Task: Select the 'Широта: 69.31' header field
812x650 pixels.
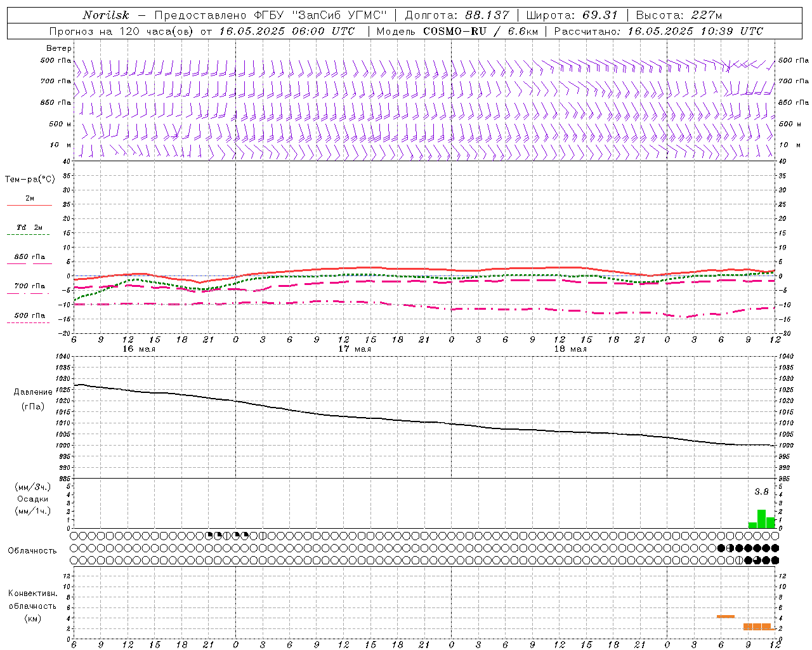Action: point(572,15)
